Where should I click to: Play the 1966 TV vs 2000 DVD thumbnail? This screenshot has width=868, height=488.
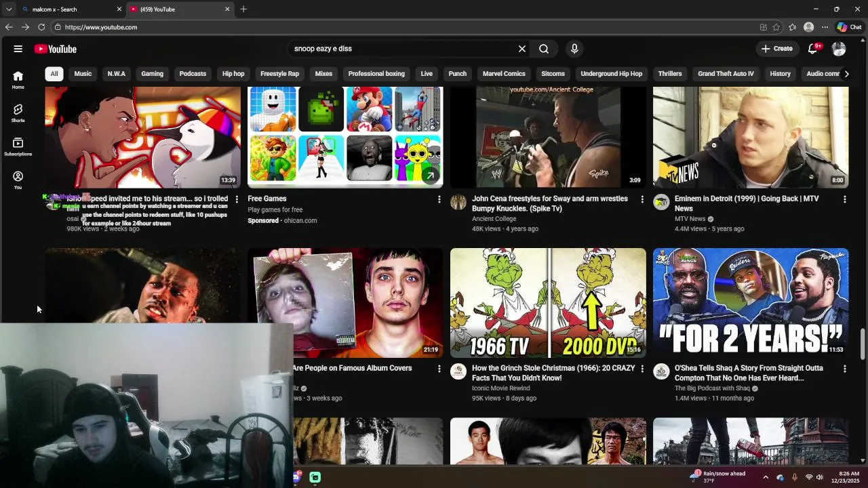coord(548,303)
